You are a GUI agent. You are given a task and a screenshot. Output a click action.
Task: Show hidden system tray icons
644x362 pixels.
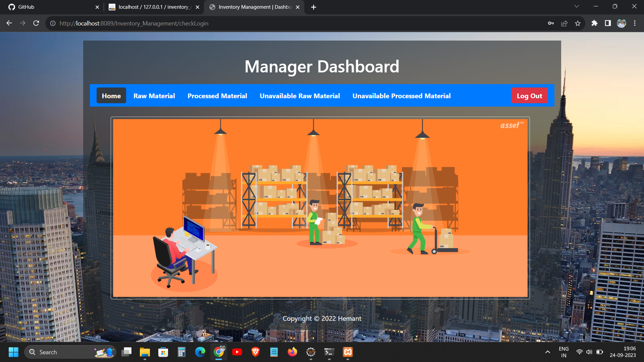pos(548,352)
